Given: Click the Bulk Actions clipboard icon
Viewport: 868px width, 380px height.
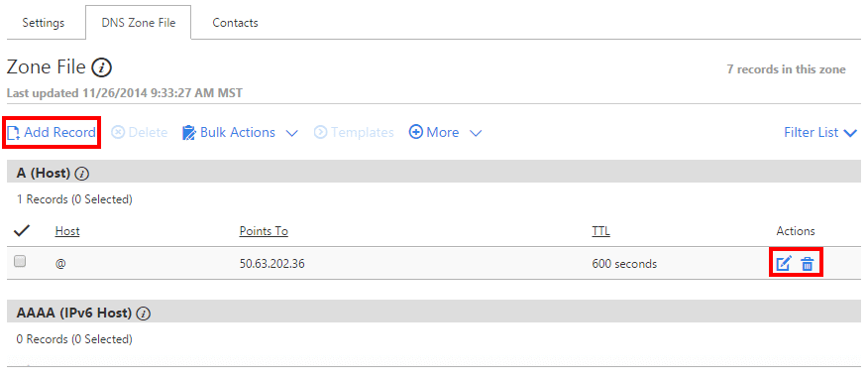Looking at the screenshot, I should click(189, 133).
